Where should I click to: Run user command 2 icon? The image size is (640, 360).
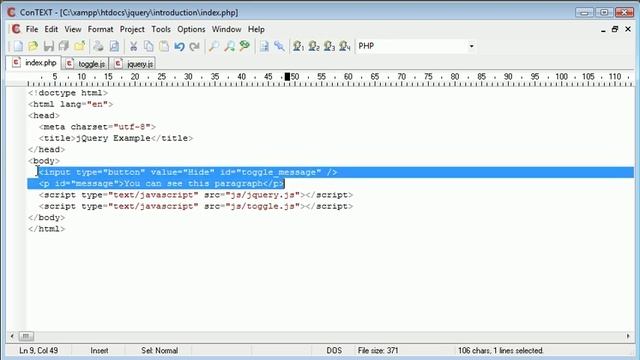point(314,46)
